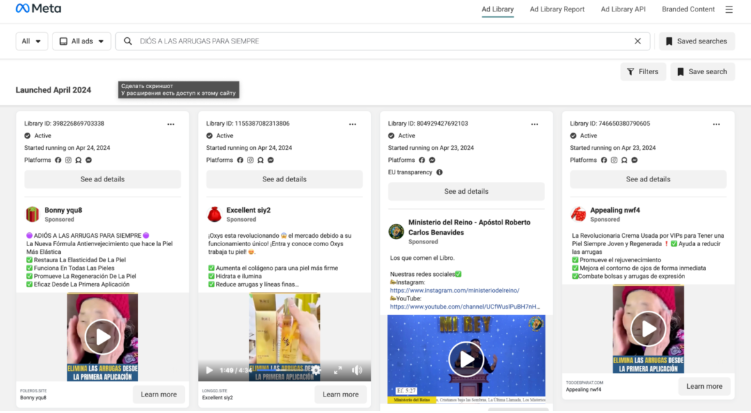751x413 pixels.
Task: Toggle fullscreen on Excellent siy2 video
Action: coord(337,370)
